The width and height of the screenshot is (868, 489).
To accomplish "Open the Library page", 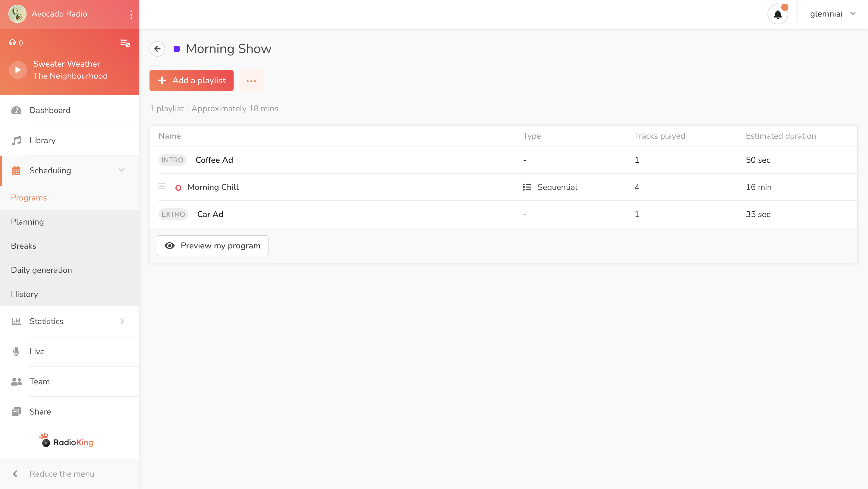I will [x=69, y=140].
